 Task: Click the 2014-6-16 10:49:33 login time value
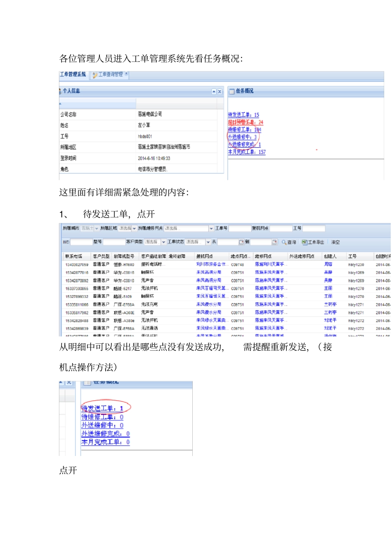pos(154,158)
